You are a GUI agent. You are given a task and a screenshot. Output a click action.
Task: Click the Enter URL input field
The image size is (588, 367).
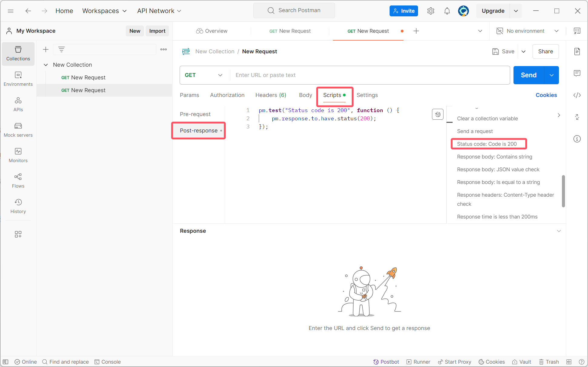pyautogui.click(x=370, y=75)
